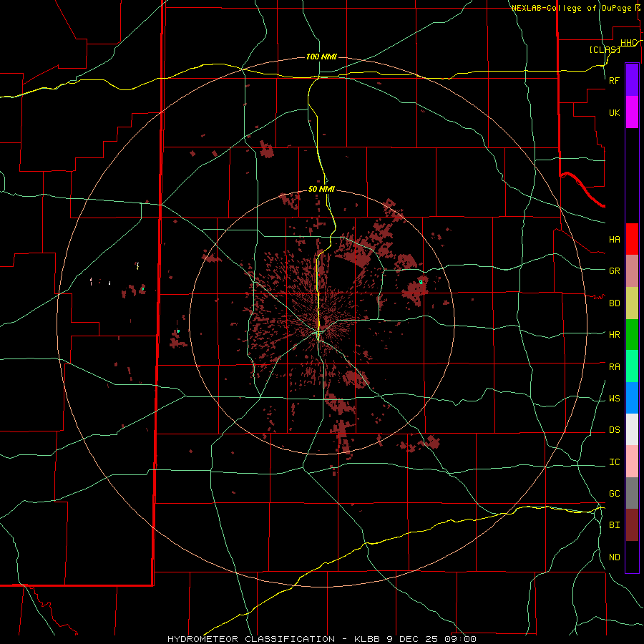Click the 9 DEC 25 date text
The height and width of the screenshot is (644, 644).
pyautogui.click(x=412, y=639)
